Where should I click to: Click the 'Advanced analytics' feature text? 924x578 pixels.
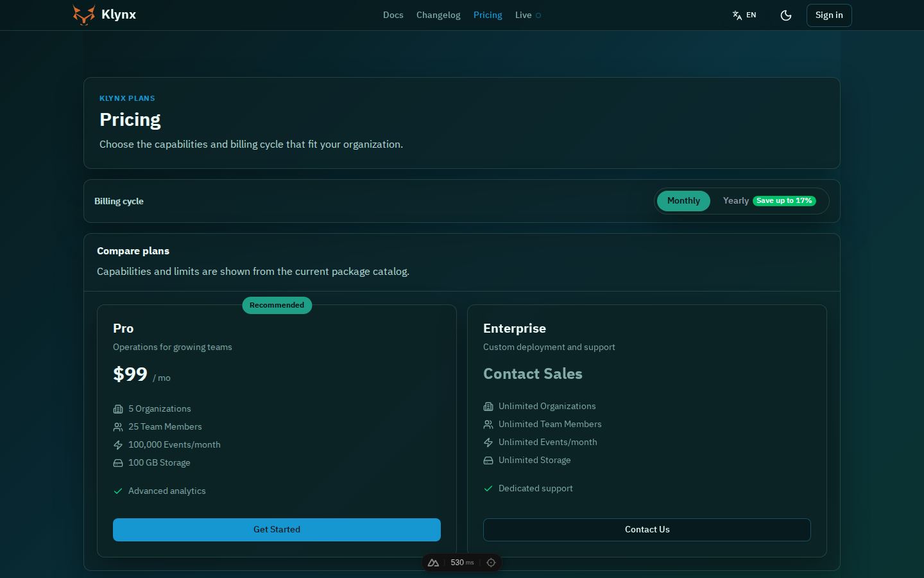tap(167, 491)
